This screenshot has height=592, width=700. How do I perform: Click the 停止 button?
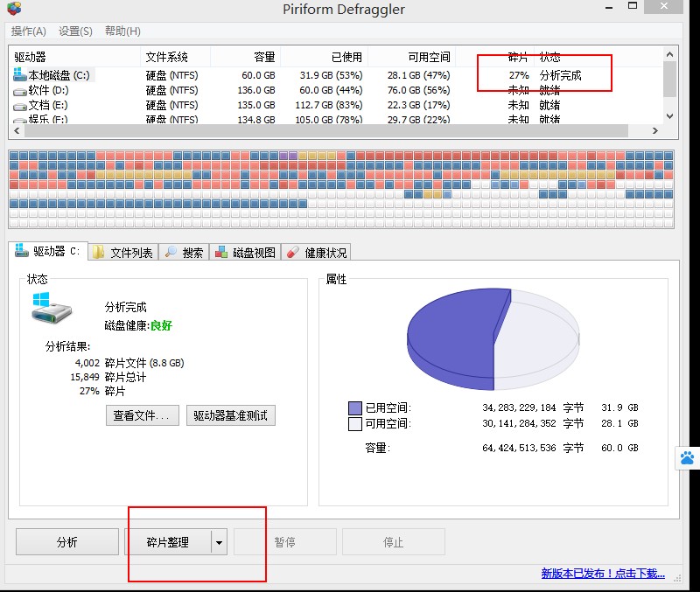click(393, 542)
